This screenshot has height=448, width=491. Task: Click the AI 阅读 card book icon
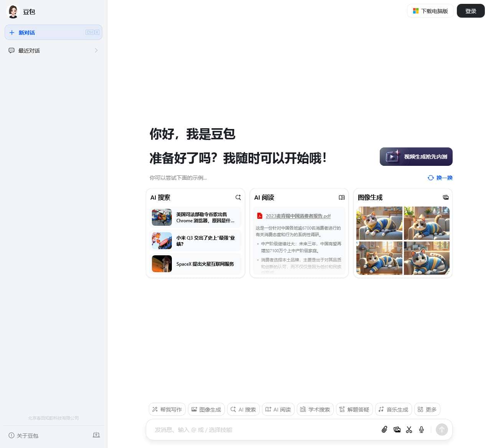click(x=342, y=197)
